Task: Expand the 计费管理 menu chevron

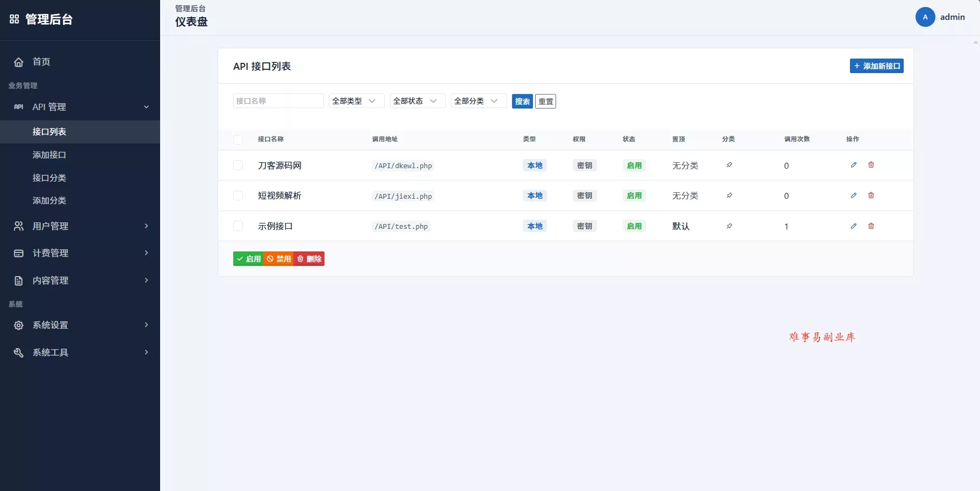Action: (146, 253)
